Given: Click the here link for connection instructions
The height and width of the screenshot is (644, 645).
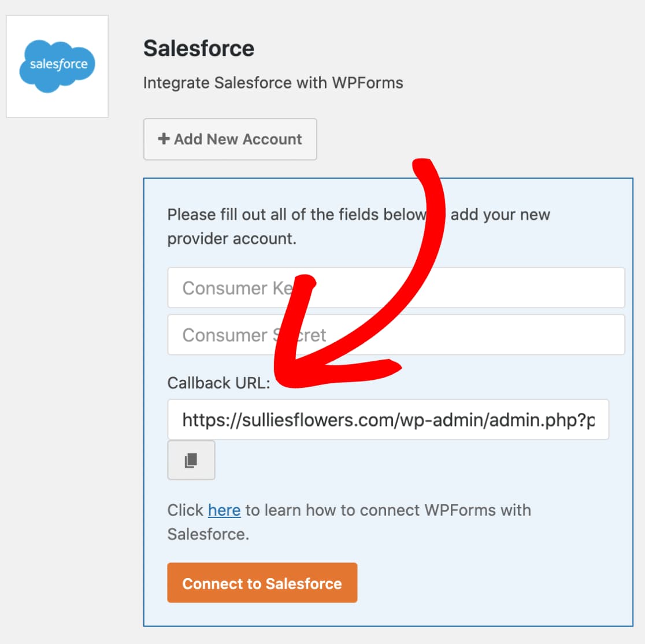Looking at the screenshot, I should (x=224, y=510).
